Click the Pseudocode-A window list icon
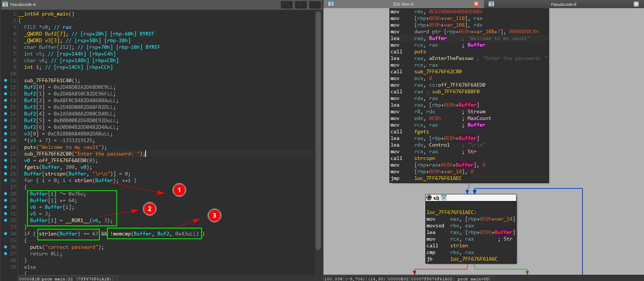This screenshot has width=644, height=281. click(5, 4)
